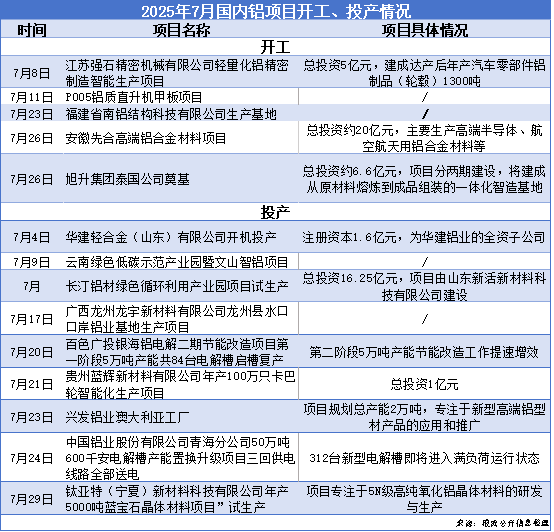Screen dimensions: 554x532
Task: Select the '7月8日' date cell
Action: [32, 73]
